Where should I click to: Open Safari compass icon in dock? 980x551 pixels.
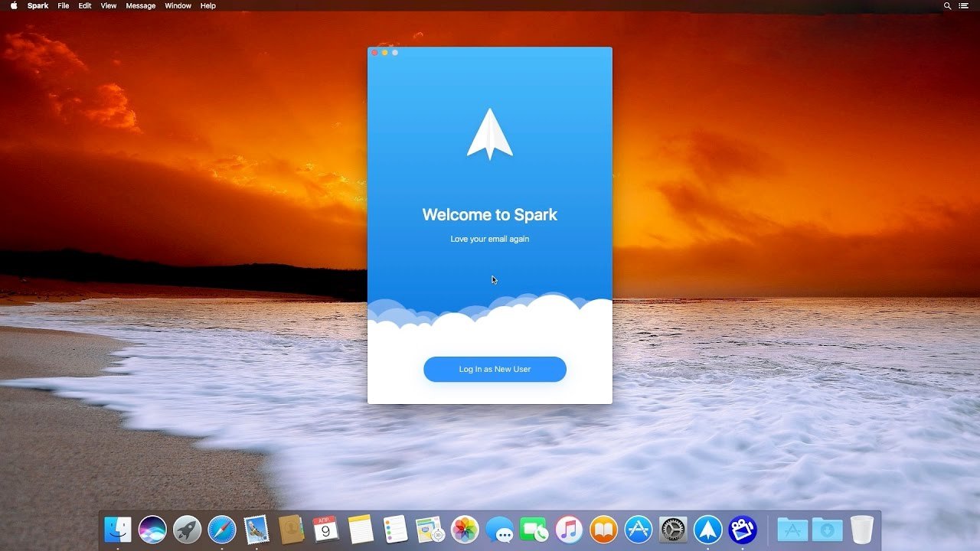click(222, 529)
